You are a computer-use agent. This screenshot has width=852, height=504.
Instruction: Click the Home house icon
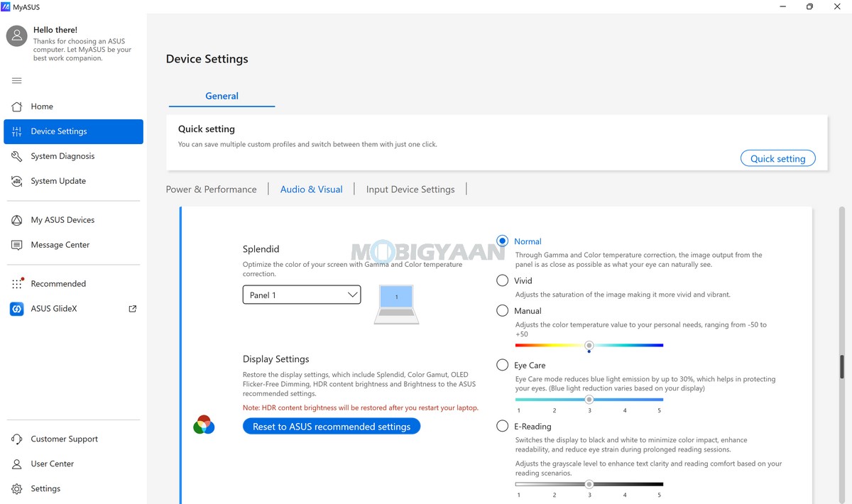click(x=17, y=106)
